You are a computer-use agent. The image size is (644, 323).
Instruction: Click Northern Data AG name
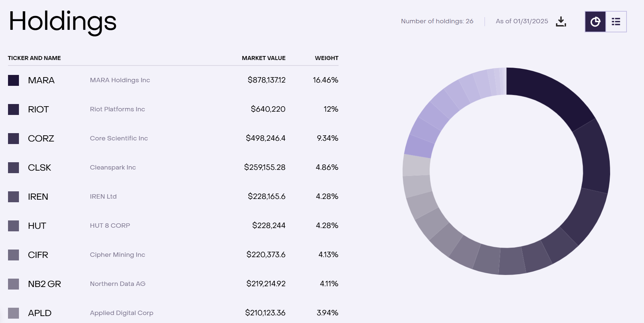[x=118, y=284]
